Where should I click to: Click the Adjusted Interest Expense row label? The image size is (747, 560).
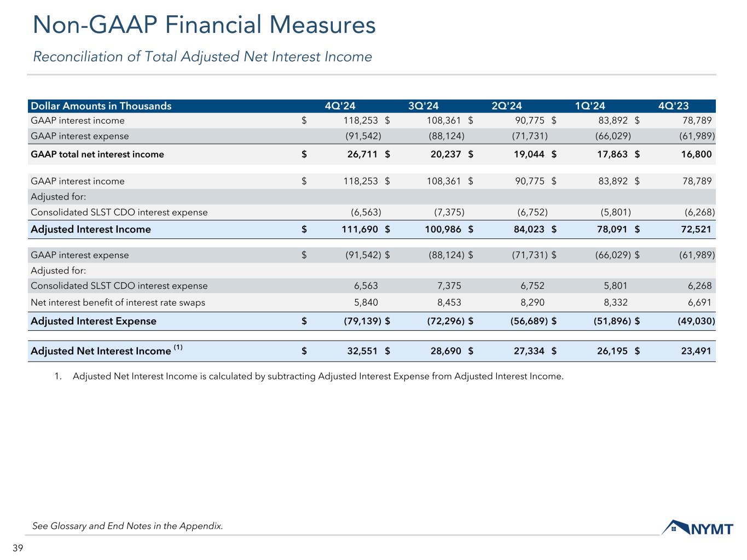click(94, 321)
